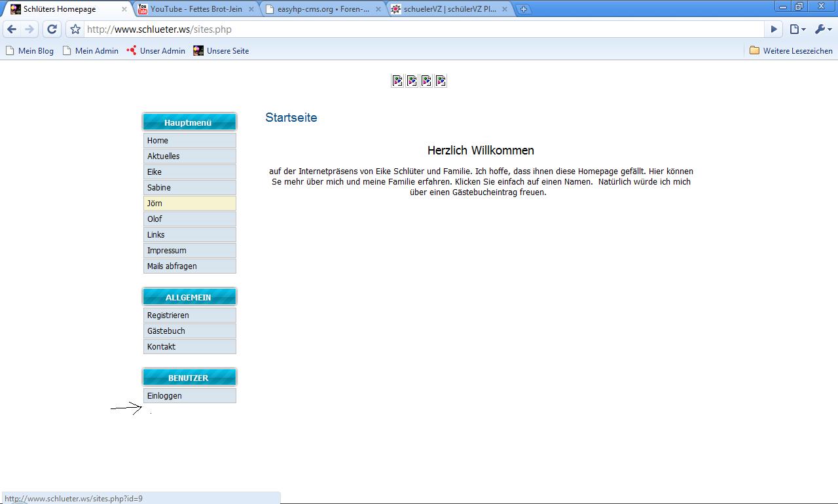Click the first broken image icon at the top of the page

[397, 81]
